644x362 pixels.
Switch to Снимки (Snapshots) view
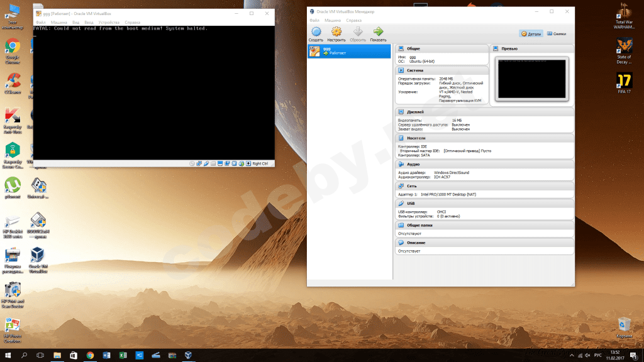[x=558, y=33]
